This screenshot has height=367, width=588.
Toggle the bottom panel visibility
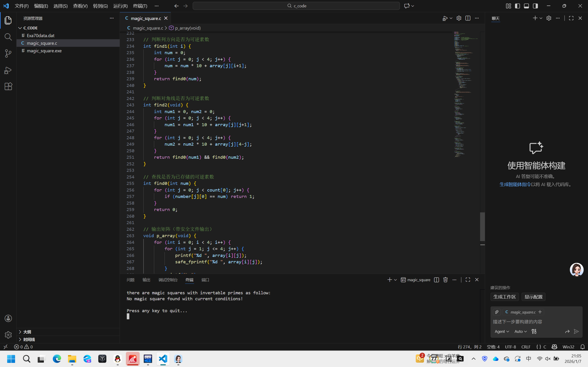(x=526, y=6)
